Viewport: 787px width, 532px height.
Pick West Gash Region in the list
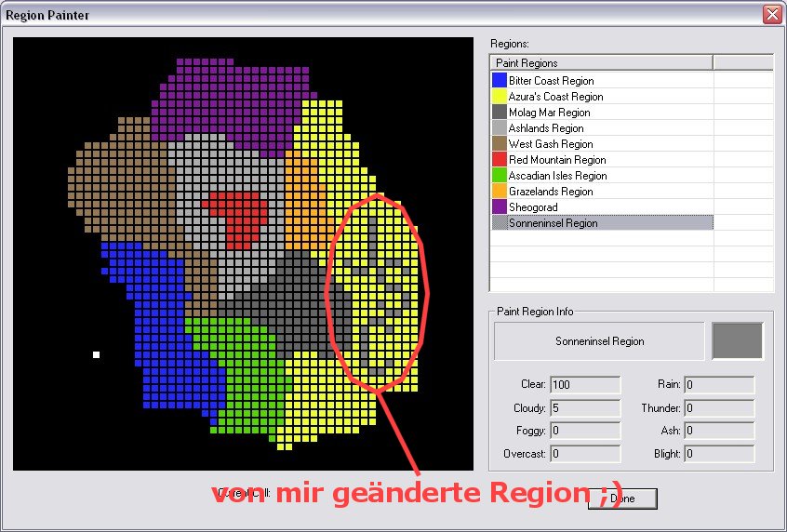pos(550,144)
